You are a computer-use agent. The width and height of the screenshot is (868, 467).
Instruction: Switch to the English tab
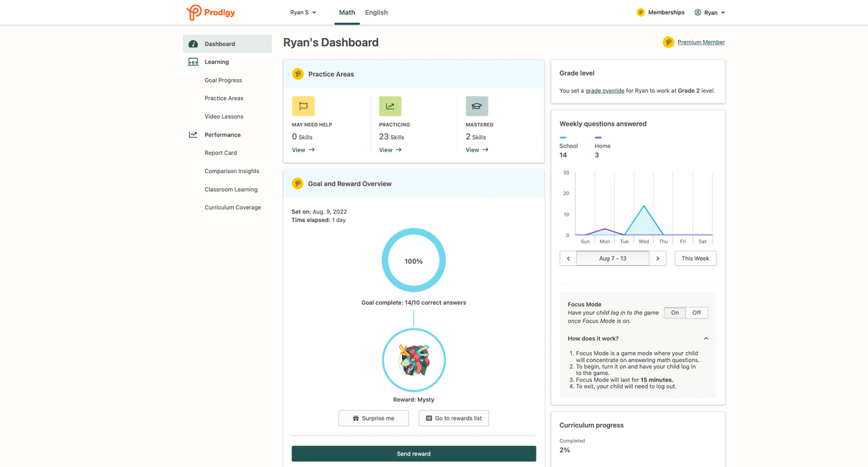(x=376, y=12)
